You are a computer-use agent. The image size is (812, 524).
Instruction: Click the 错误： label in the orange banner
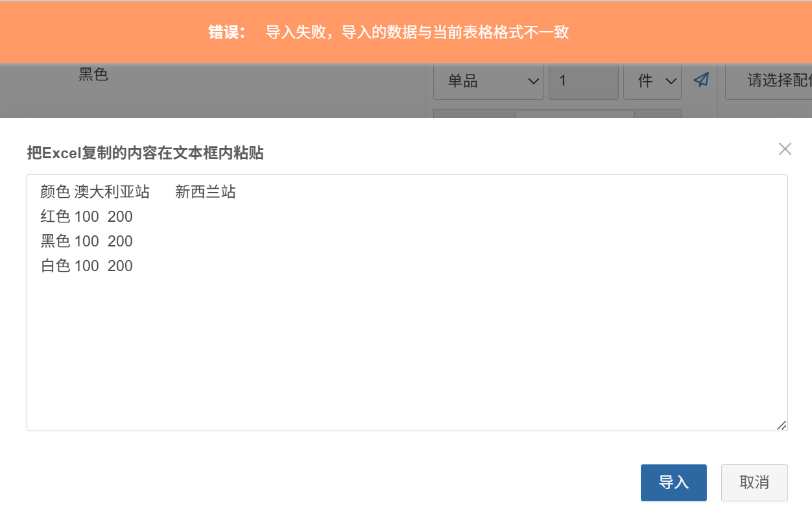click(227, 32)
